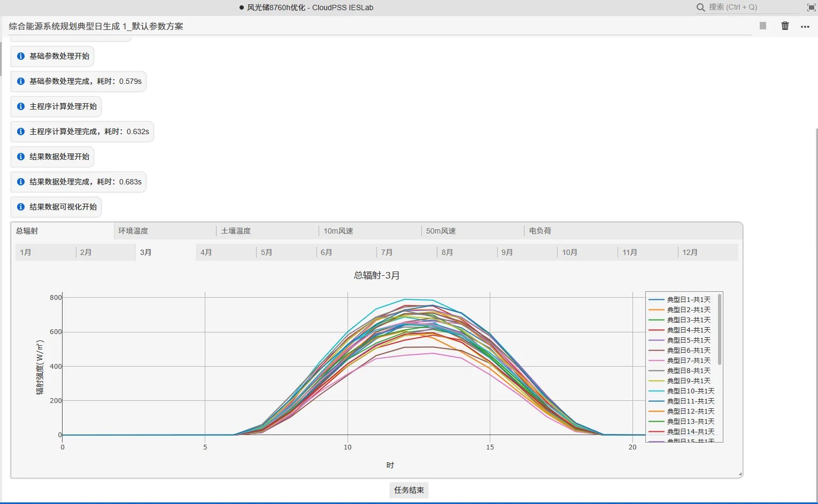818x504 pixels.
Task: Click the chart panel resize handle corner
Action: [740, 474]
